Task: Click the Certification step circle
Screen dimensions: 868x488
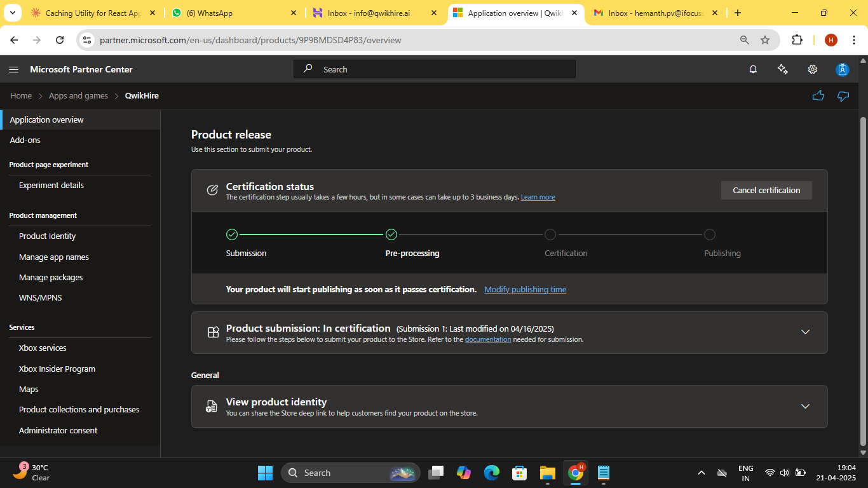Action: pyautogui.click(x=550, y=234)
